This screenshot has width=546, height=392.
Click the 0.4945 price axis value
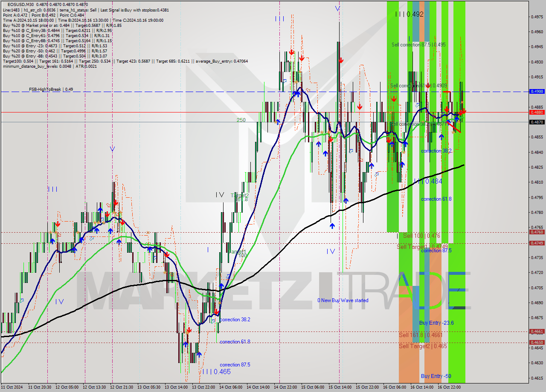[536, 47]
